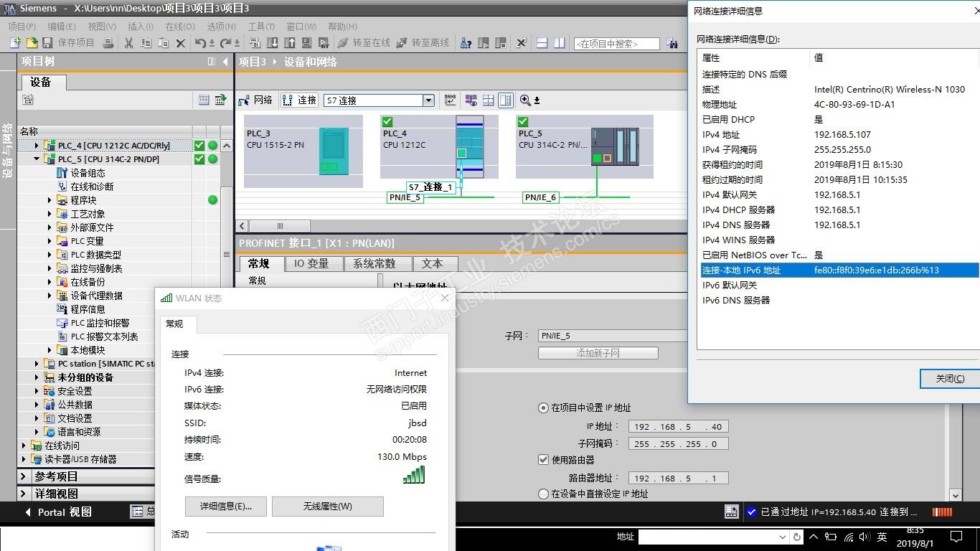Select 在项目中设置 IP 地址 radio button

pos(543,408)
